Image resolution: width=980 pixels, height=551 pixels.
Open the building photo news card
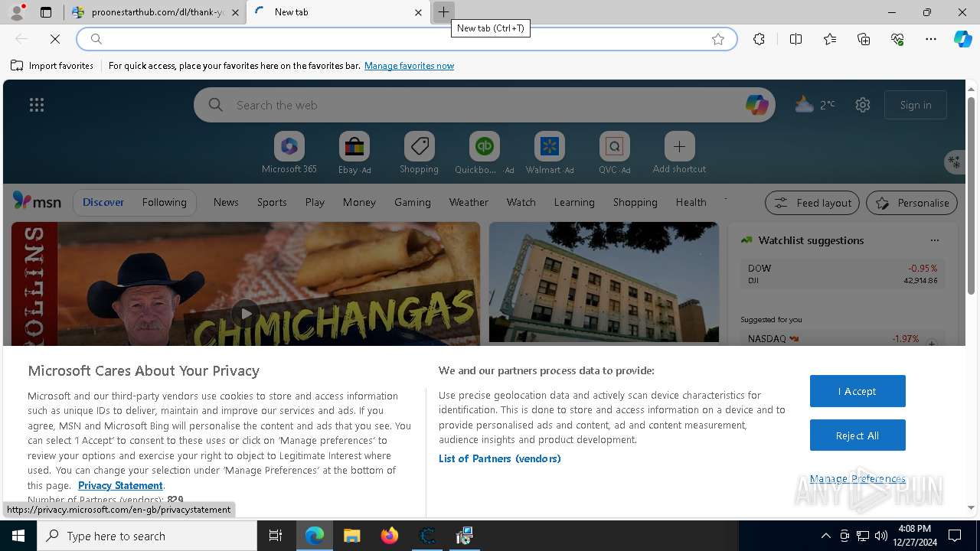(x=604, y=282)
